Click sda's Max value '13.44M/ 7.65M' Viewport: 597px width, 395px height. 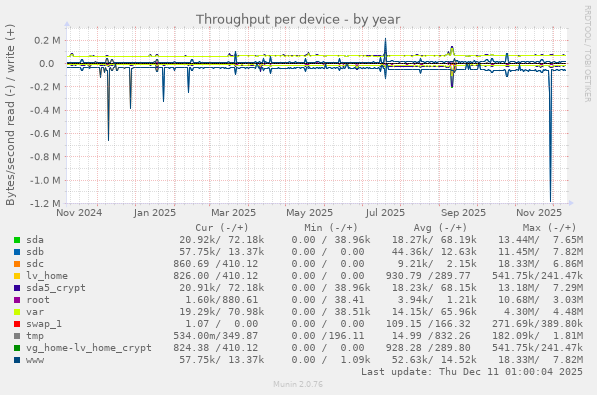[x=540, y=240]
